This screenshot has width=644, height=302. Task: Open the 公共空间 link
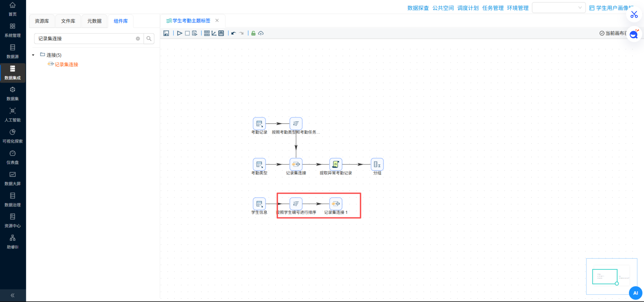tap(443, 8)
